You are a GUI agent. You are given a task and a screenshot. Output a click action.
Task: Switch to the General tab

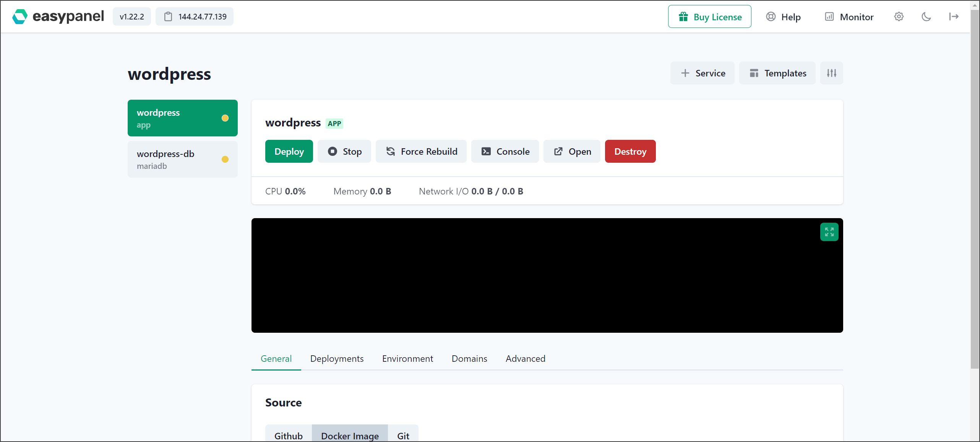(276, 359)
